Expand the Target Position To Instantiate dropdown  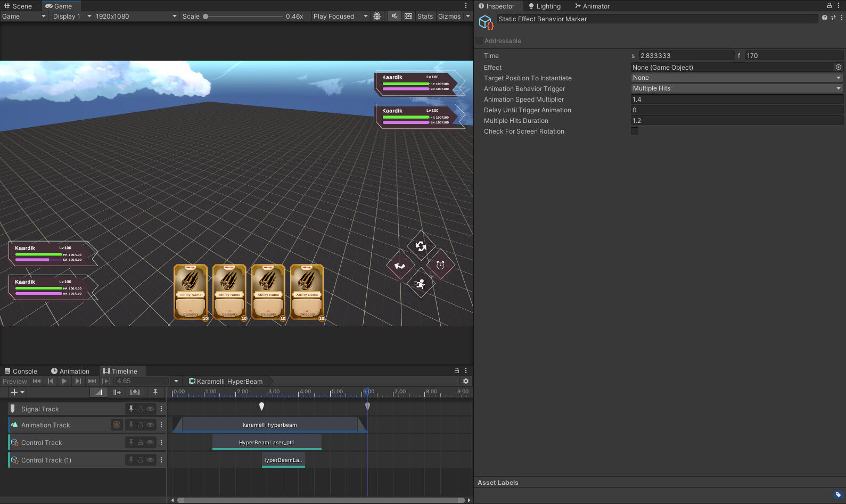[737, 78]
